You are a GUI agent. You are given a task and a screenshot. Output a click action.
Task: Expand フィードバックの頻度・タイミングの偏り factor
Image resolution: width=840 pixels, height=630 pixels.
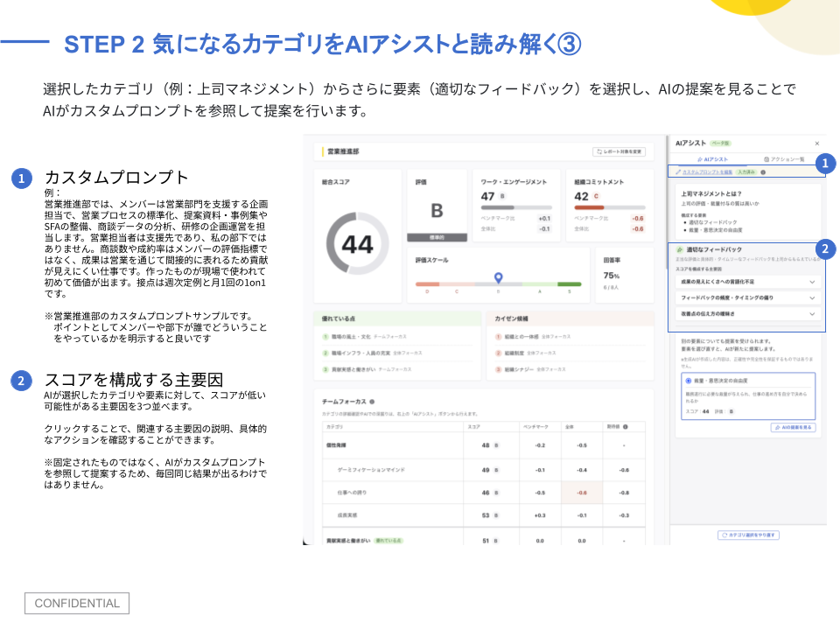pyautogui.click(x=748, y=297)
